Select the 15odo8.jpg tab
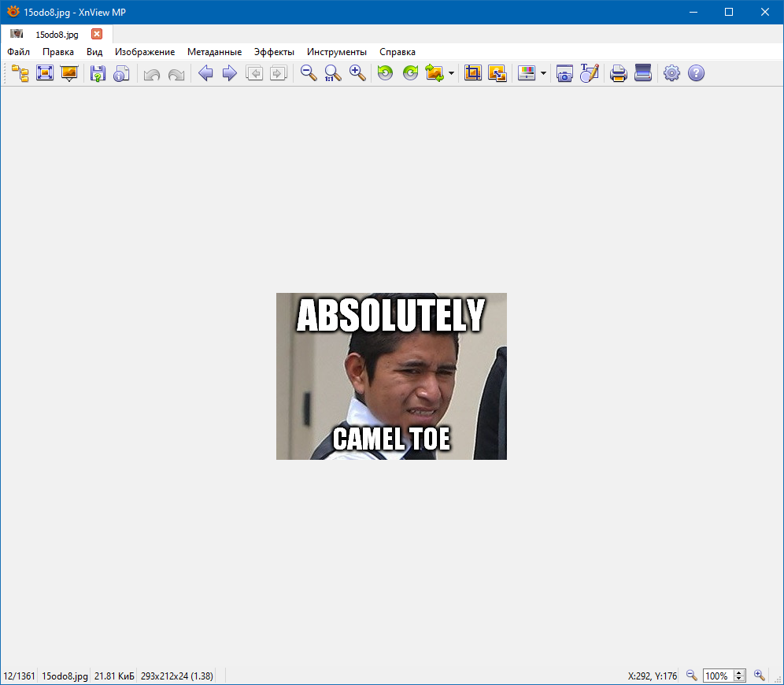The image size is (784, 685). point(57,35)
